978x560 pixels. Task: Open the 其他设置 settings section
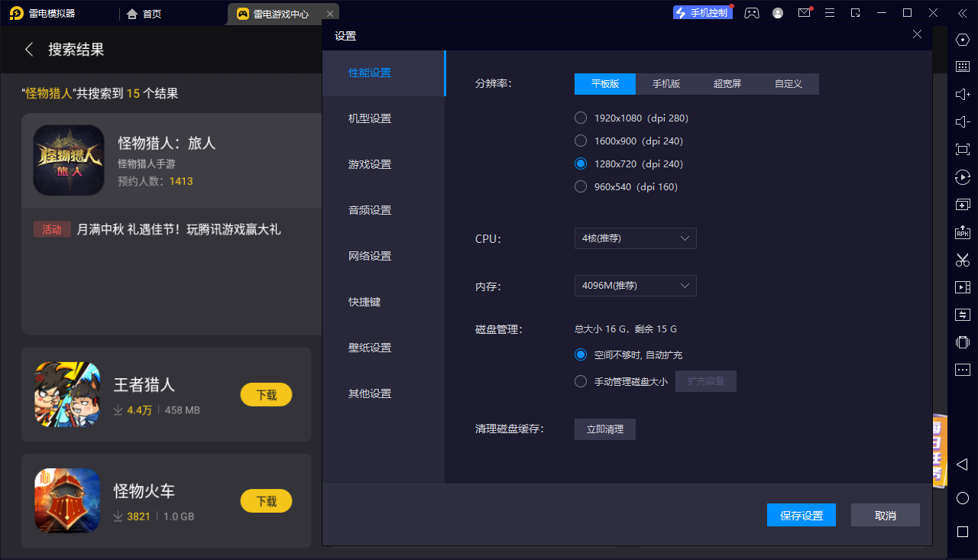pos(383,394)
